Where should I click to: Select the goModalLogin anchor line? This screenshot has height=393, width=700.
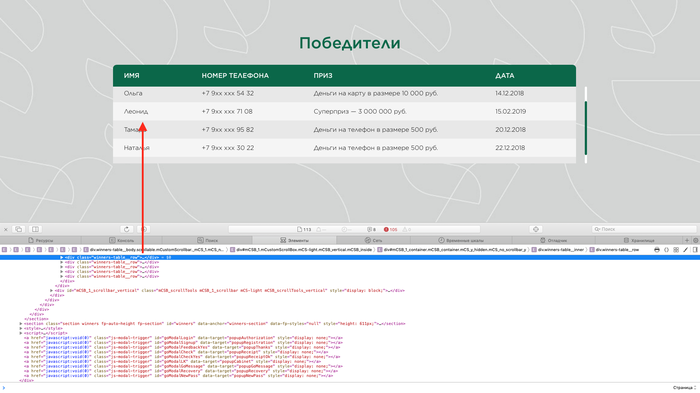coord(183,338)
